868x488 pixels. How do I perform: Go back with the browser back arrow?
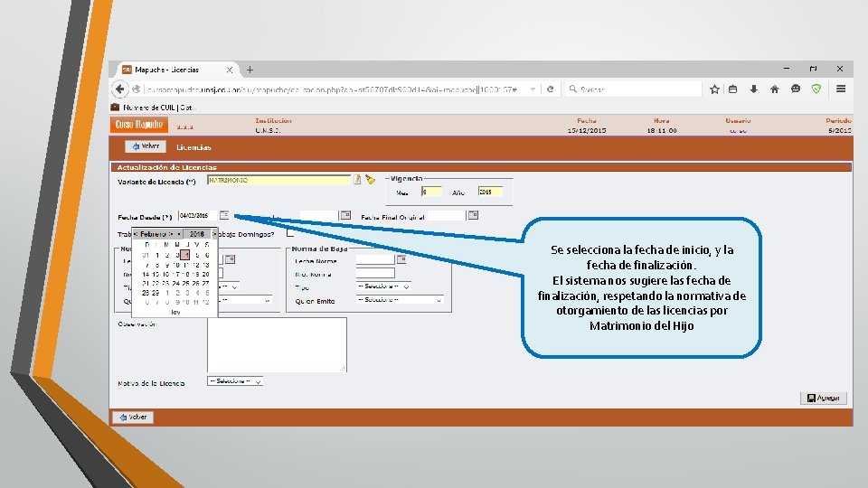(x=119, y=89)
